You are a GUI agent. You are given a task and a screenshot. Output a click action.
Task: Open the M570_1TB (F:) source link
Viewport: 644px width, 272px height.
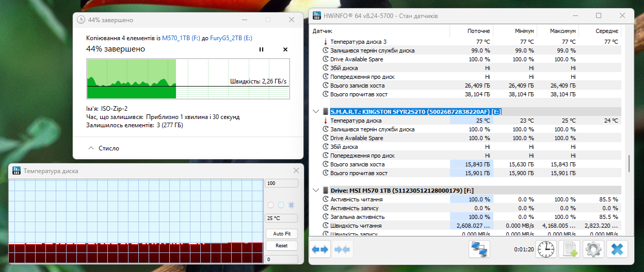point(182,38)
